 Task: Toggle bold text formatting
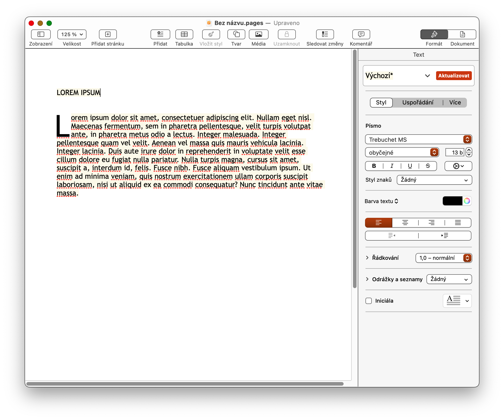click(x=374, y=166)
